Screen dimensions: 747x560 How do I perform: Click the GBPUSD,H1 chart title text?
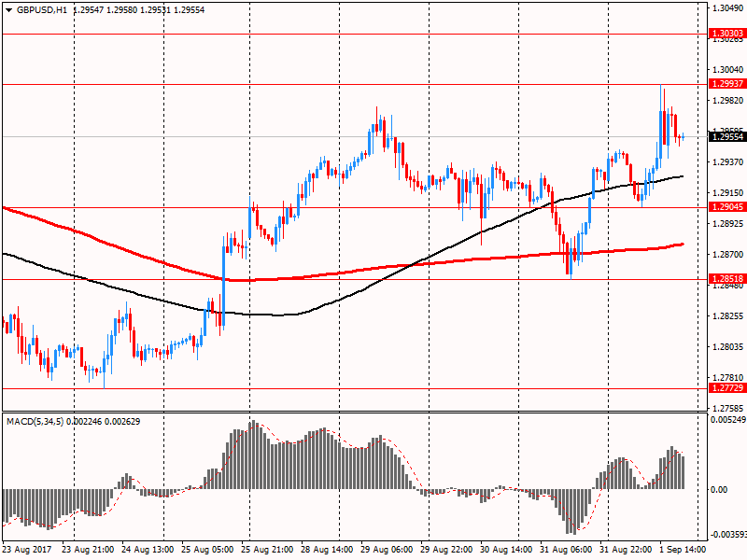coord(42,10)
